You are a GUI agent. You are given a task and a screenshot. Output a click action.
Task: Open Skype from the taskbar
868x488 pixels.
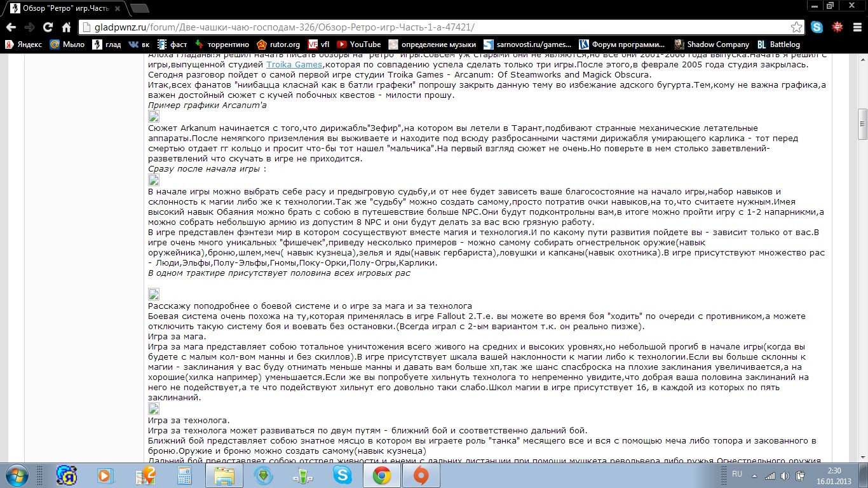click(342, 475)
